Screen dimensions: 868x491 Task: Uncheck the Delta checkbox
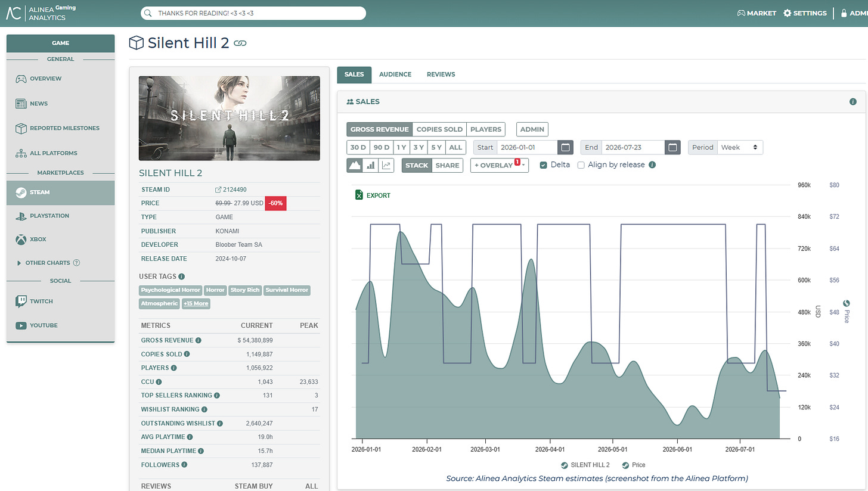click(x=544, y=165)
